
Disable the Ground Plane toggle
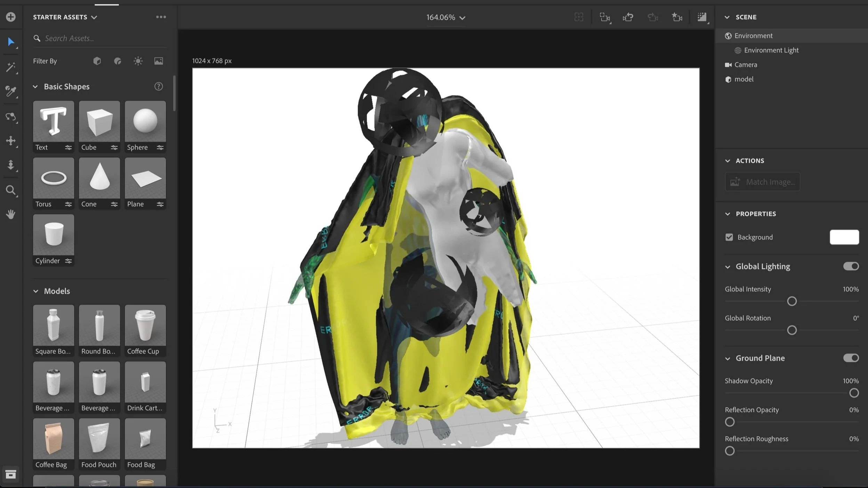point(851,358)
